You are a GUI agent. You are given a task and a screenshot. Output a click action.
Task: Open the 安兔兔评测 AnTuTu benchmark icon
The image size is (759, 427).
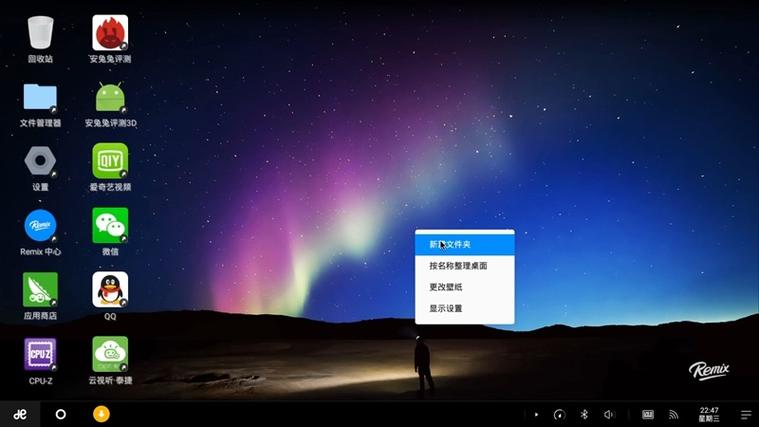point(110,33)
